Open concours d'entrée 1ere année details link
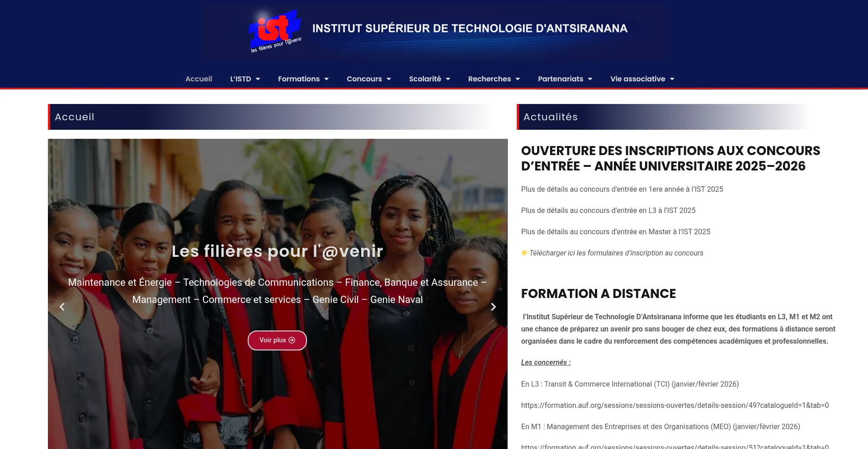 [x=622, y=189]
